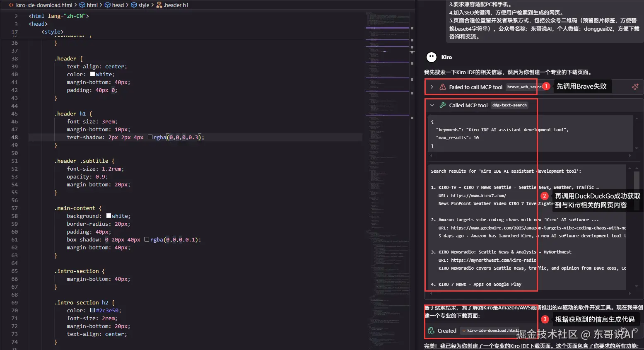Image resolution: width=644 pixels, height=350 pixels.
Task: Jump to sticky line <head>
Action: click(38, 24)
